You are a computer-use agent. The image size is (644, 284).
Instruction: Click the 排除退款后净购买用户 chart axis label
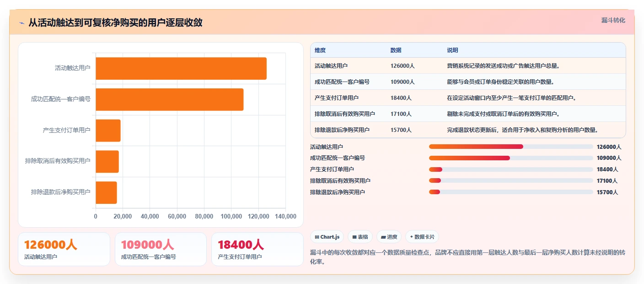60,192
